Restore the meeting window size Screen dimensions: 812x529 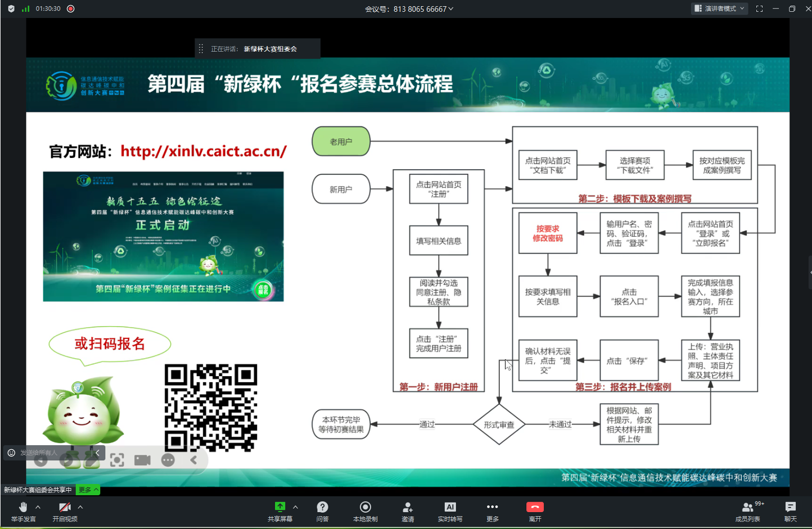(x=792, y=8)
